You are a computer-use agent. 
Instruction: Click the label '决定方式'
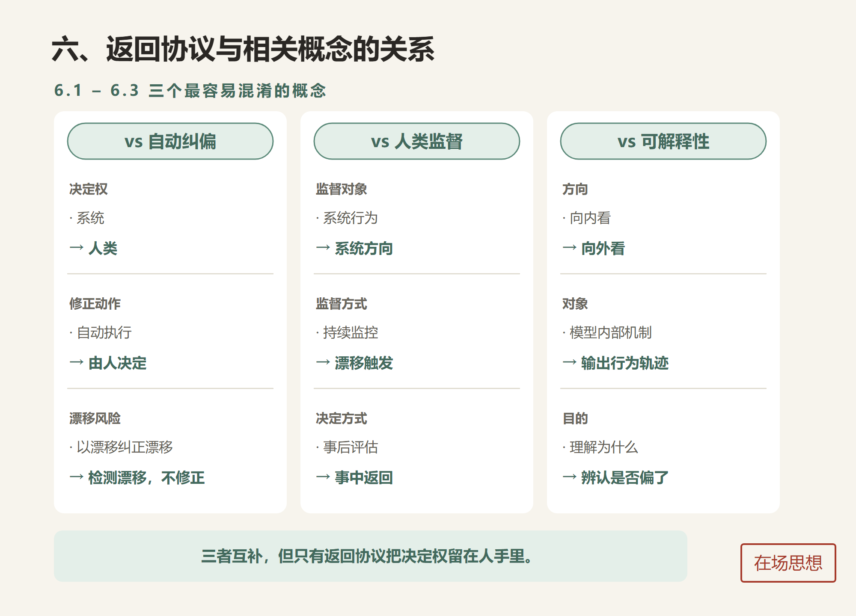tap(342, 418)
